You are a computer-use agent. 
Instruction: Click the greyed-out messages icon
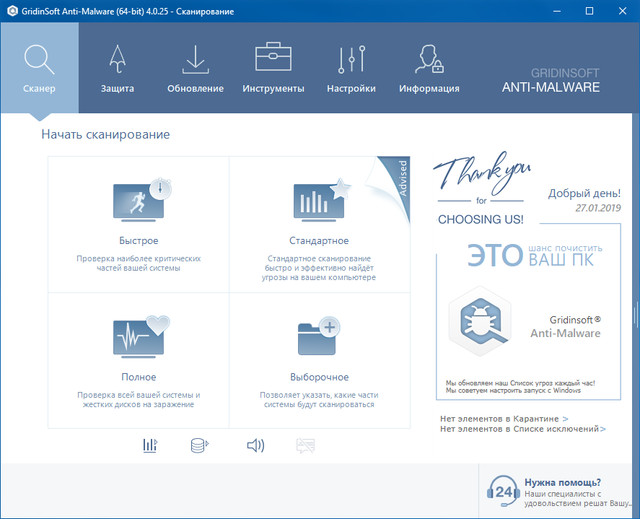point(306,445)
